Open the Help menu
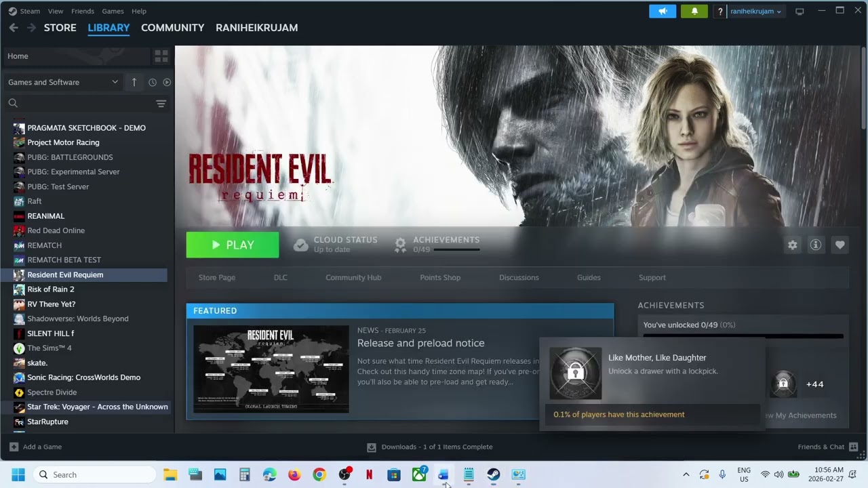This screenshot has height=488, width=868. pos(139,12)
